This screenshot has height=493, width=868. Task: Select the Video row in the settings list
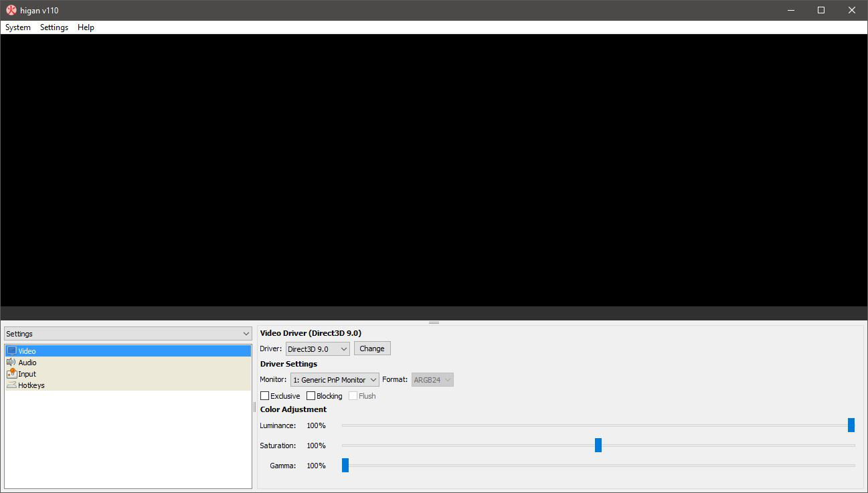tap(128, 351)
